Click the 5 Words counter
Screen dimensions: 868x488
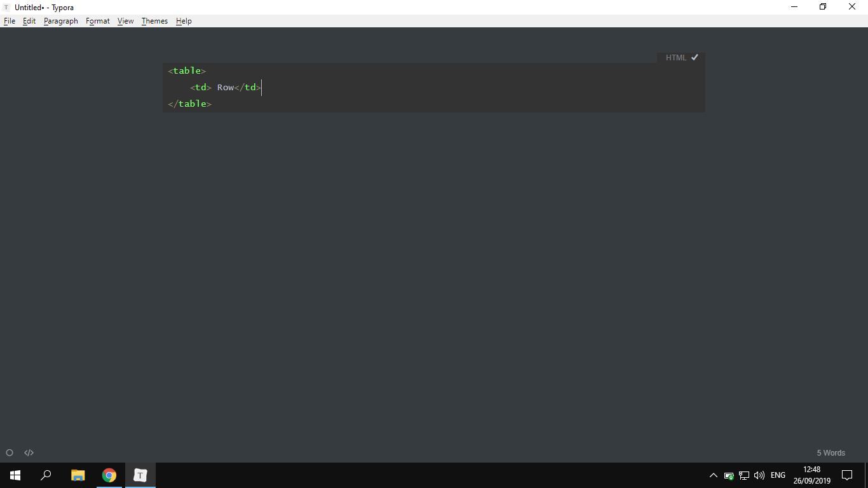tap(831, 452)
